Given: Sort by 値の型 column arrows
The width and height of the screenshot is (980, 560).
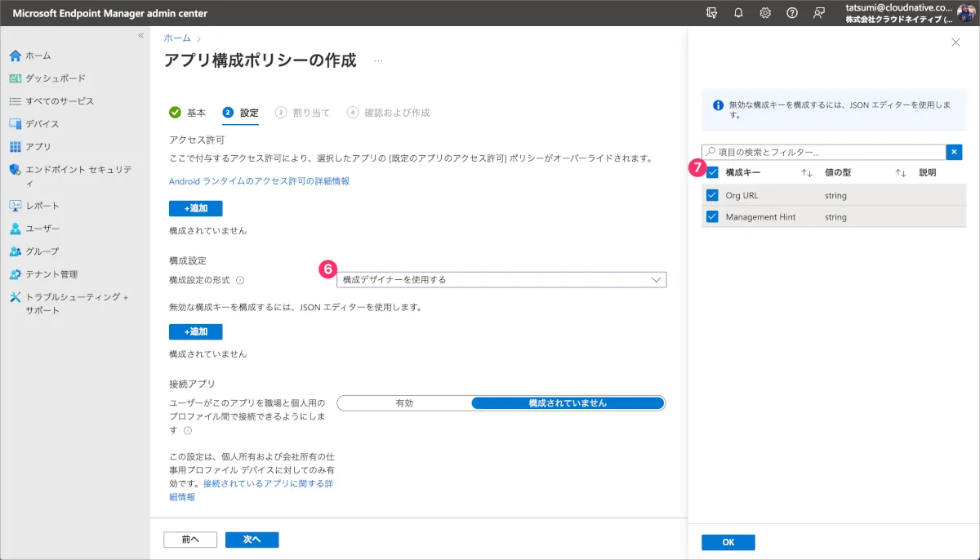Looking at the screenshot, I should tap(901, 173).
